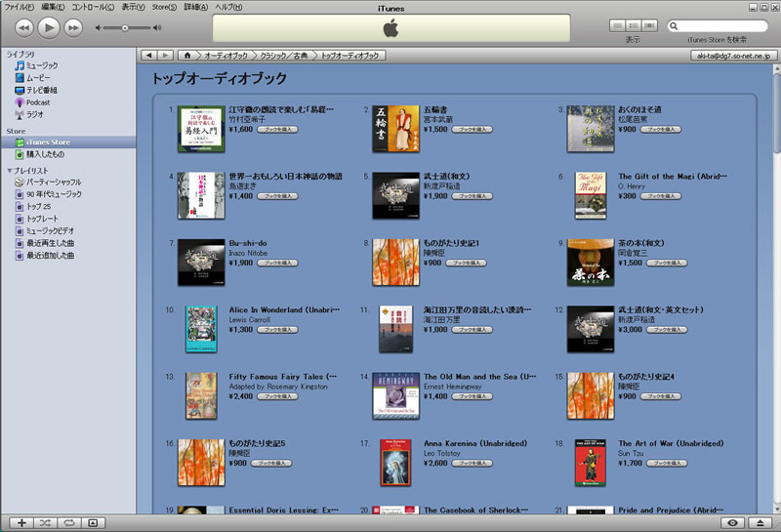
Task: Buy The Art of War audiobook
Action: click(667, 464)
